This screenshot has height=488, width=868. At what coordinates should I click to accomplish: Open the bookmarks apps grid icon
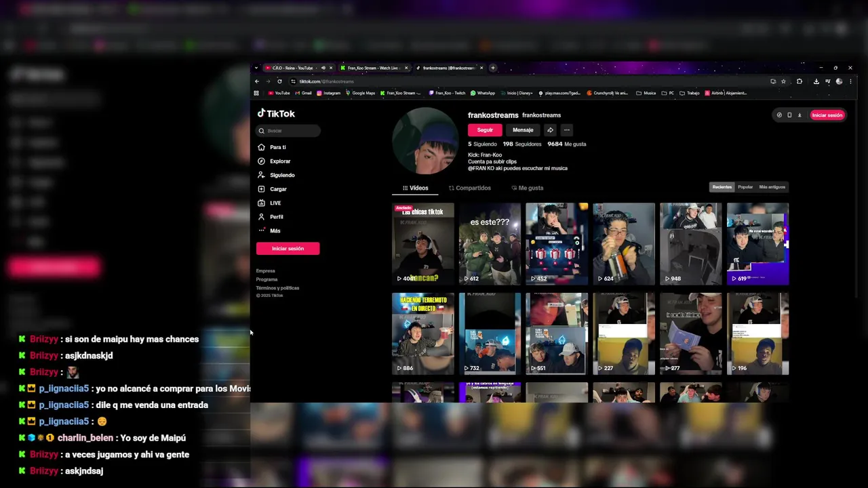(256, 93)
